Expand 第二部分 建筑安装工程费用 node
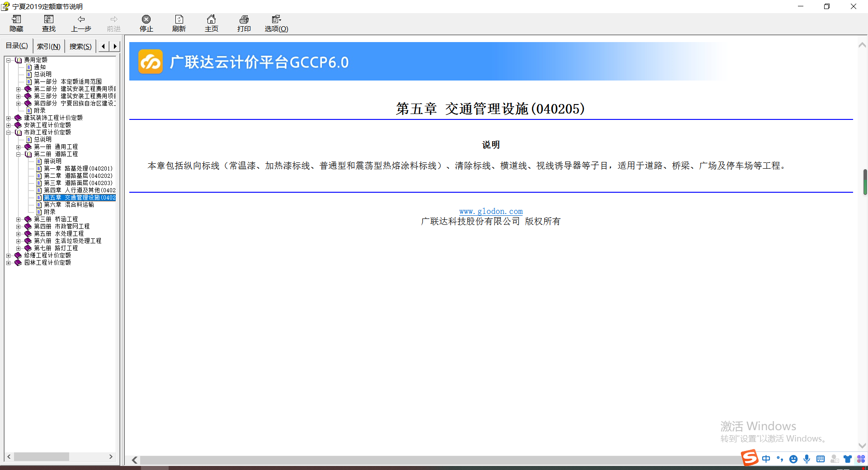This screenshot has width=868, height=470. click(x=18, y=89)
